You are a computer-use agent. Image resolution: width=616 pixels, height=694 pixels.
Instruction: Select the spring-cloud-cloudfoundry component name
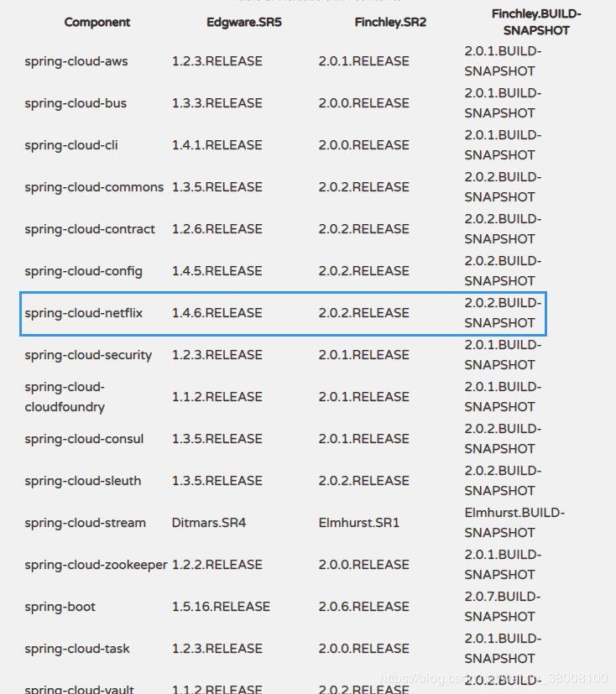(x=65, y=397)
